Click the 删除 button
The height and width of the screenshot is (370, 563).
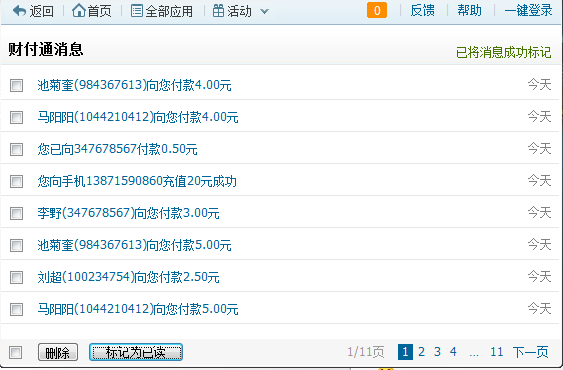58,352
